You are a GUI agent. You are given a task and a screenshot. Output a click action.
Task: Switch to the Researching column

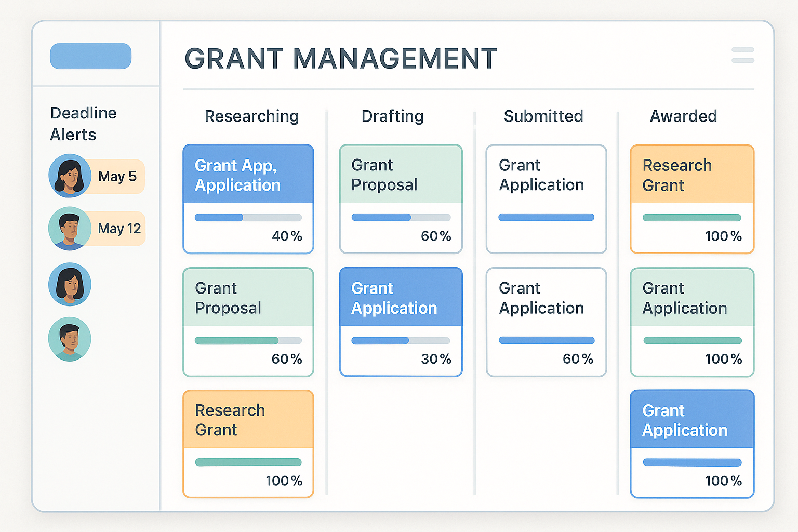pyautogui.click(x=251, y=116)
